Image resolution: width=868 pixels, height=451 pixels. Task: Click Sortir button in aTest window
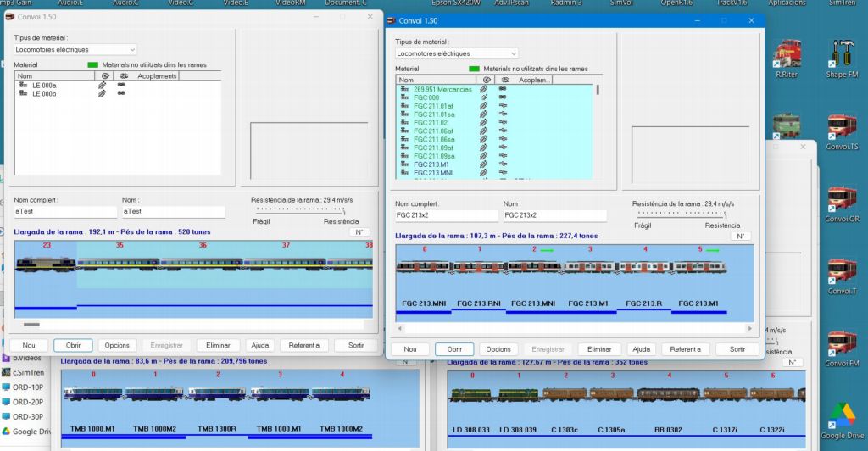356,345
